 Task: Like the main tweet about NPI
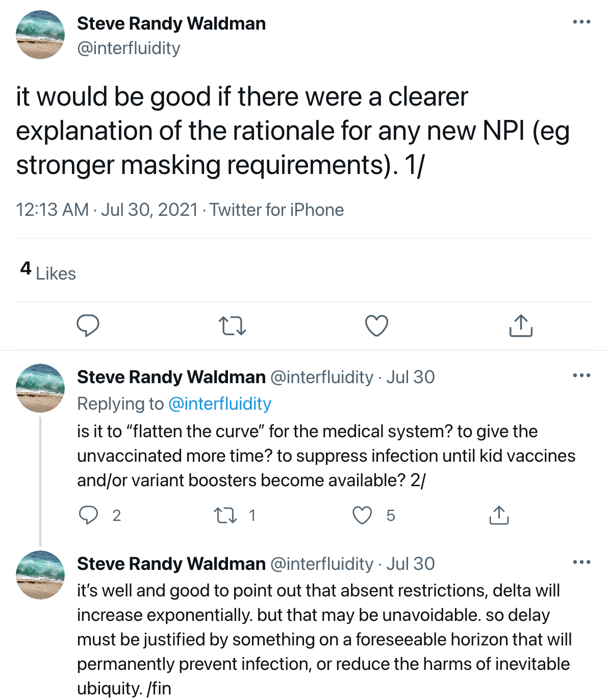click(377, 326)
